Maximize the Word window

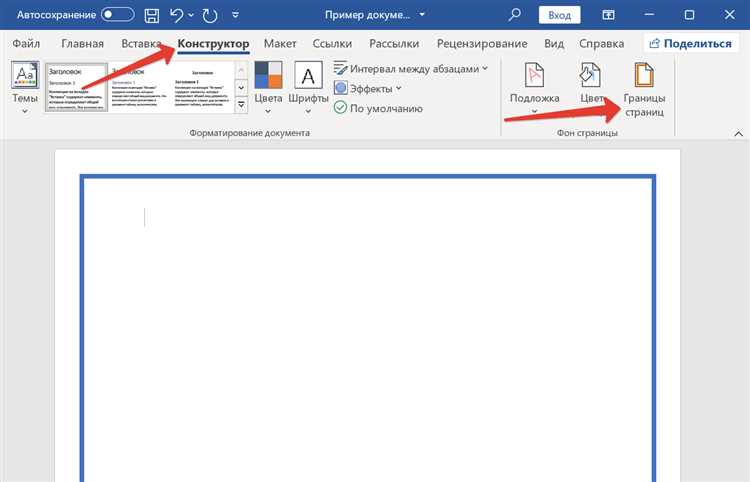tap(689, 15)
